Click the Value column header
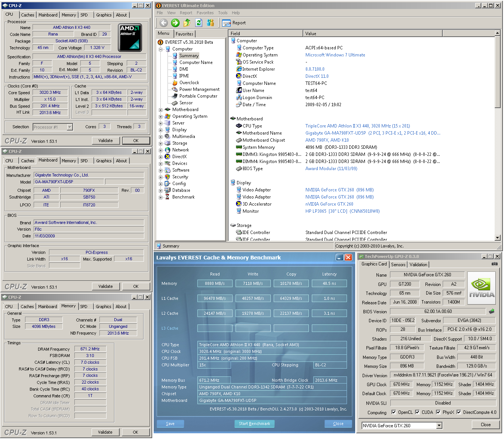 [372, 34]
